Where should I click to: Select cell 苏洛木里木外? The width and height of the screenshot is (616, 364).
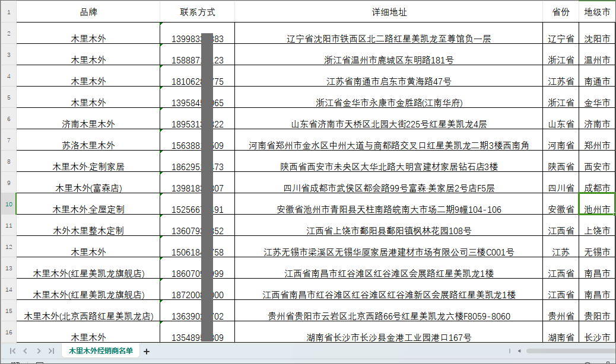click(x=88, y=140)
